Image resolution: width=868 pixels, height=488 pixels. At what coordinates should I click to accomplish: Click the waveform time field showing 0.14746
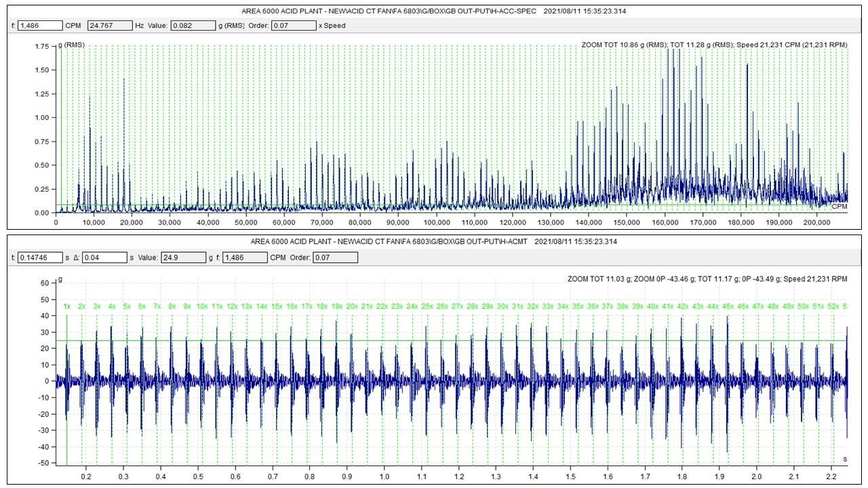point(39,258)
